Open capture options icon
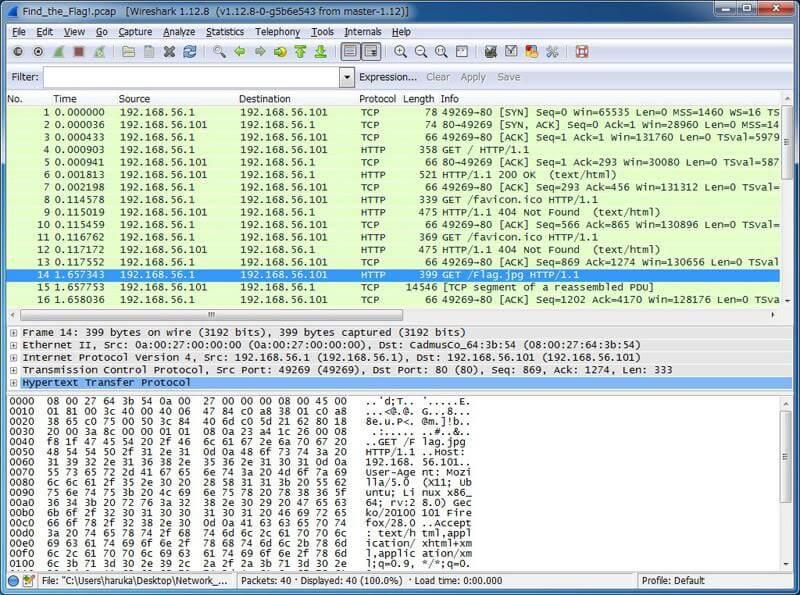 tap(38, 52)
